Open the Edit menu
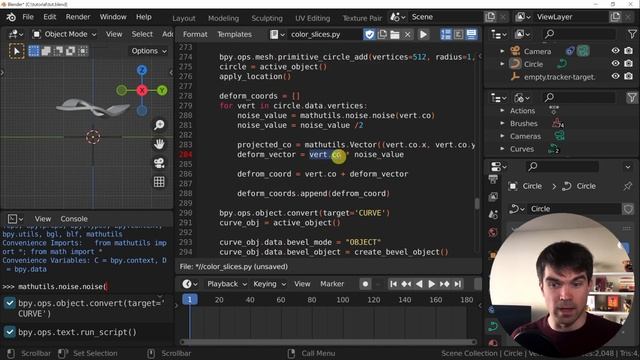 (x=49, y=17)
